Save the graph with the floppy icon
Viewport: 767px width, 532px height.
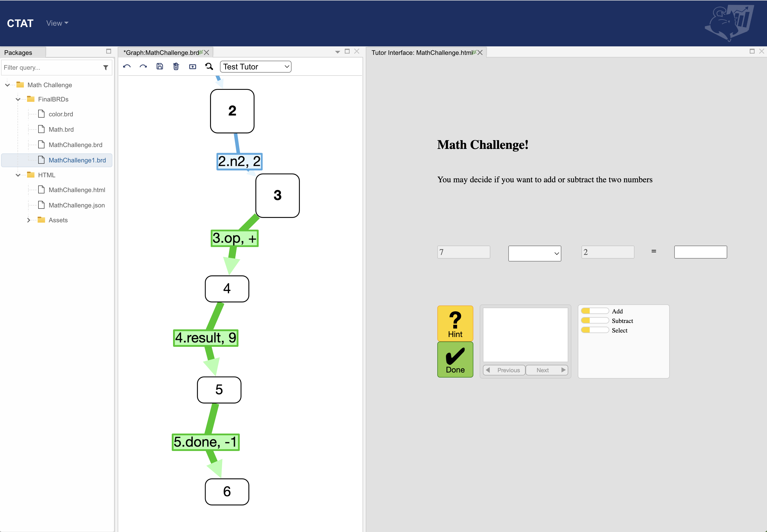click(x=160, y=66)
